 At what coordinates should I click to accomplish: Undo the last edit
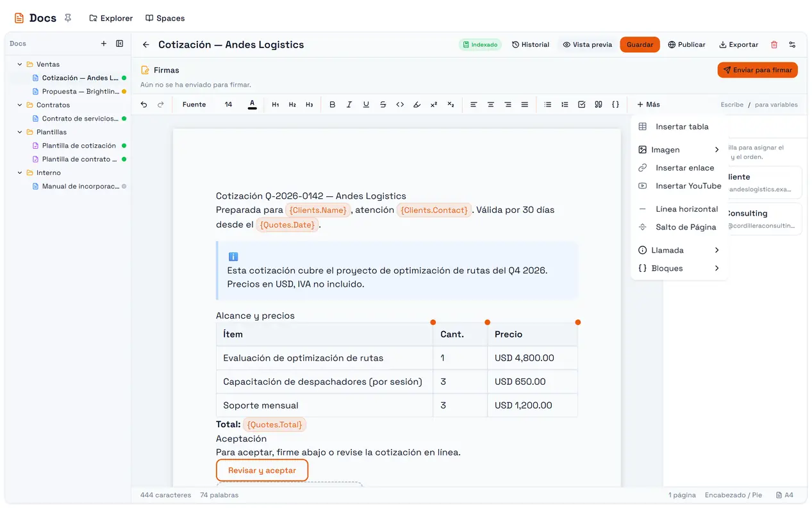click(x=144, y=105)
